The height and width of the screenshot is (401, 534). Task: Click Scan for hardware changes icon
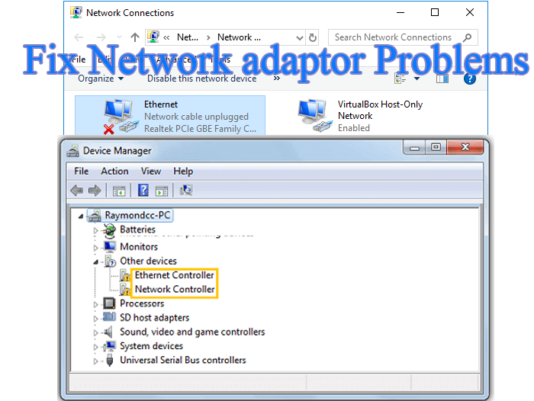click(x=186, y=190)
